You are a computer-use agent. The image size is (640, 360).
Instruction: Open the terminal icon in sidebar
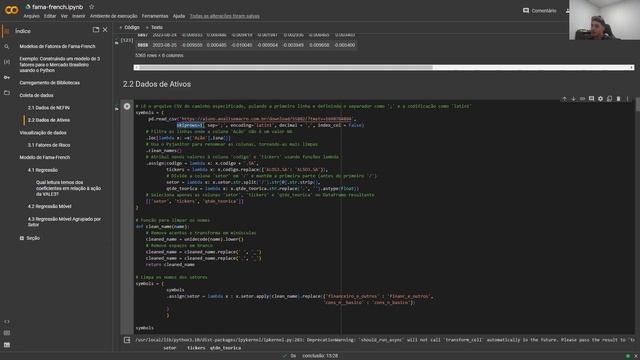coord(7,345)
